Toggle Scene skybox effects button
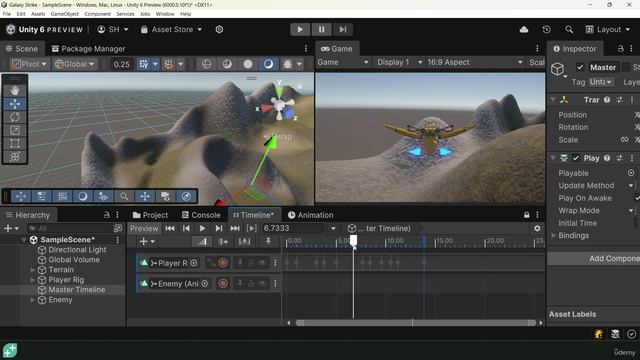The width and height of the screenshot is (640, 360). 268,64
